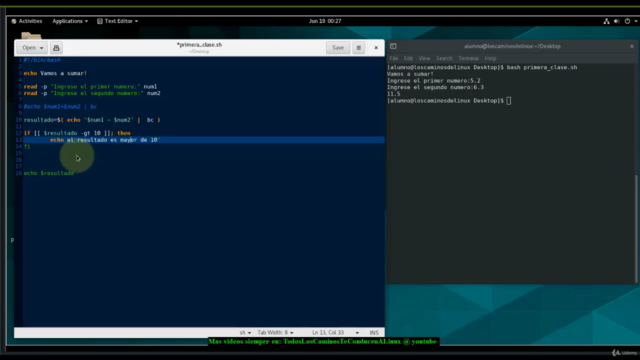This screenshot has height=360, width=640.
Task: Click the highlighted 'el resultado es mayor de 10' line
Action: pyautogui.click(x=203, y=140)
